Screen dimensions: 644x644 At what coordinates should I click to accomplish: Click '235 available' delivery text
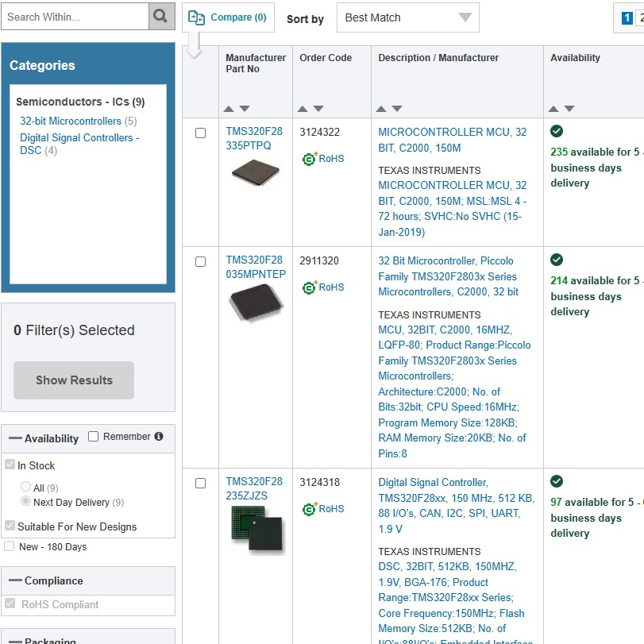pos(596,168)
